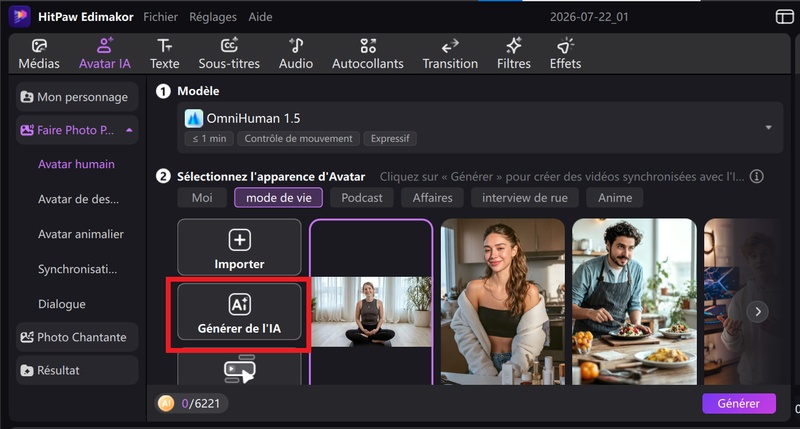Open the Aide menu
Screen dimensions: 800x429
click(x=260, y=17)
